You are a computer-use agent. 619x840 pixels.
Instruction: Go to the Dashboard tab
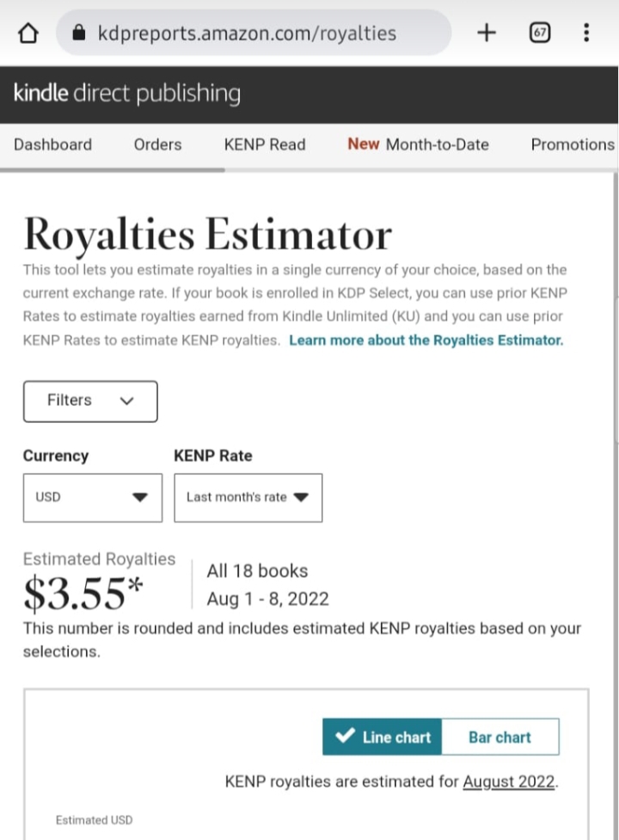pyautogui.click(x=52, y=144)
